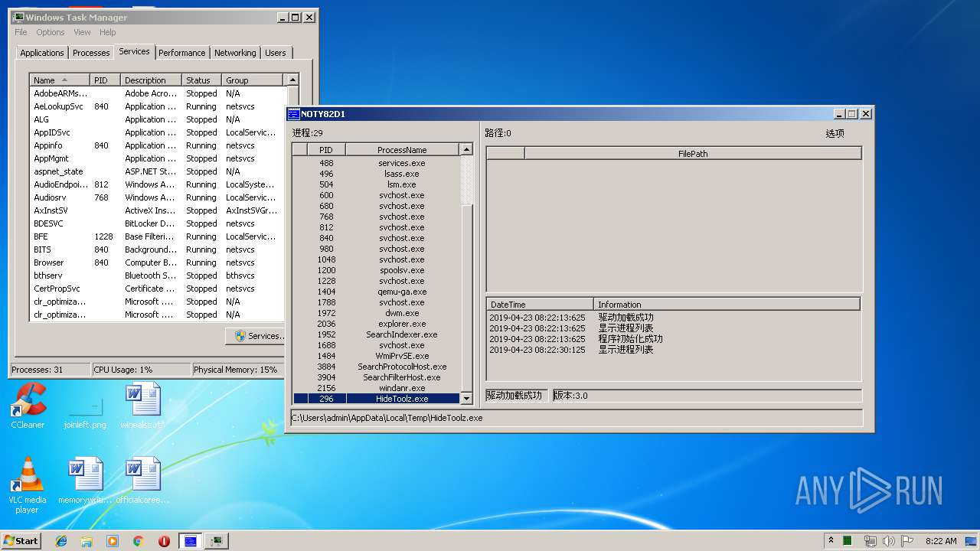This screenshot has width=980, height=551.
Task: Switch to NOTY82D1 taskbar button
Action: [x=191, y=541]
